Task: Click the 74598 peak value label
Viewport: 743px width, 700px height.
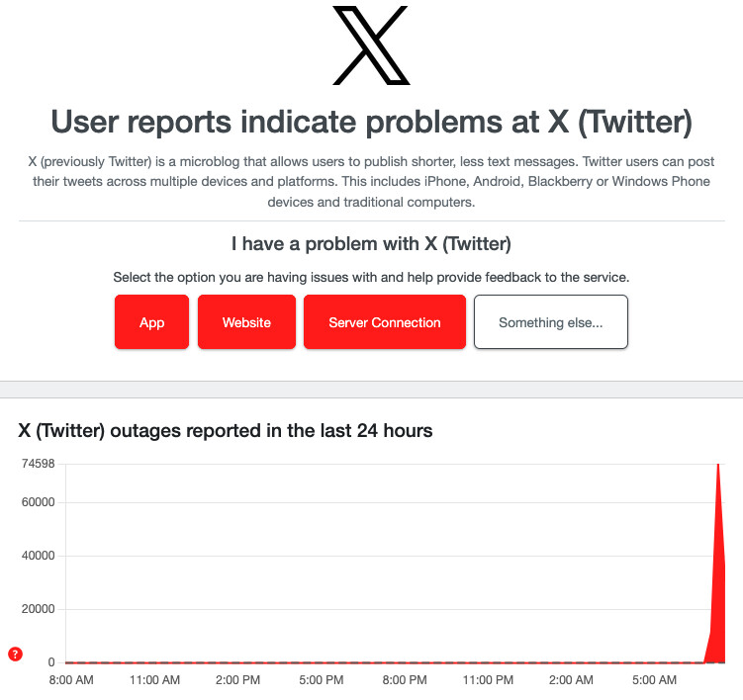Action: pos(39,464)
